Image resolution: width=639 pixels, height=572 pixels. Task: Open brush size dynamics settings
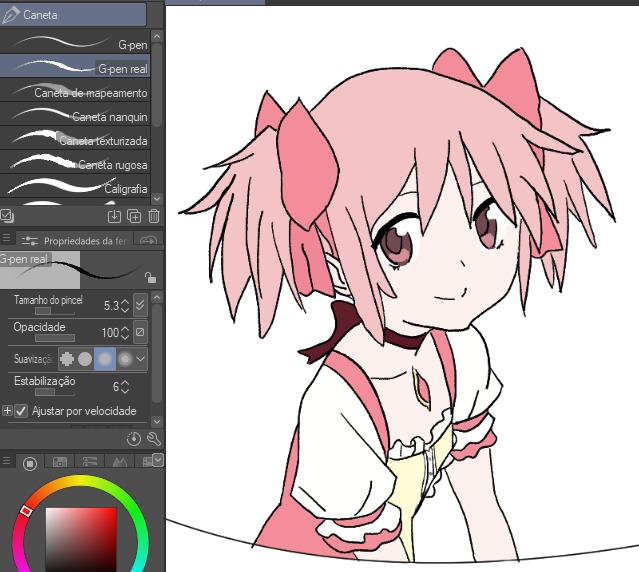(x=140, y=305)
